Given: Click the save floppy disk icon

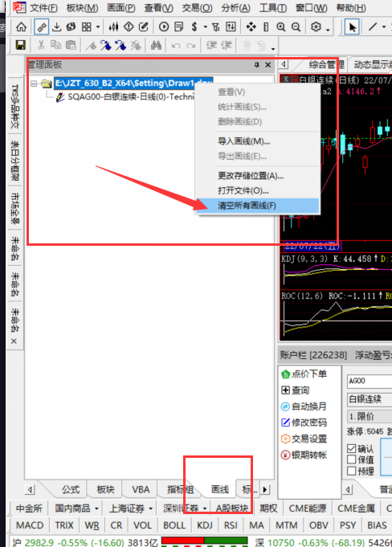Looking at the screenshot, I should tap(21, 45).
